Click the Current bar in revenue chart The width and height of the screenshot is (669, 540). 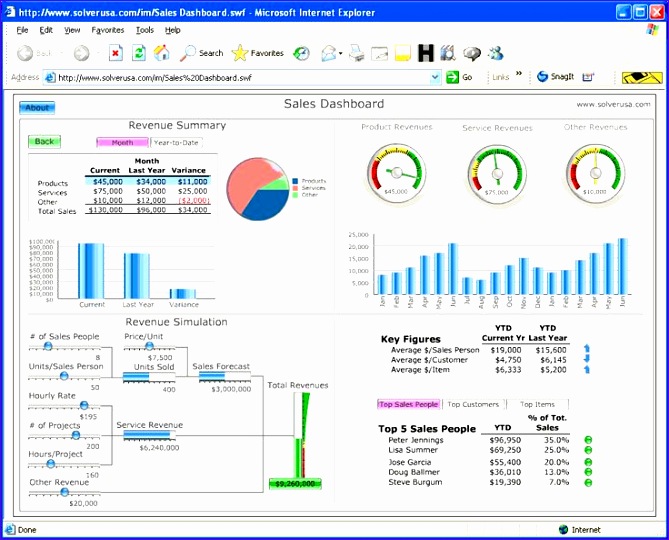(91, 271)
